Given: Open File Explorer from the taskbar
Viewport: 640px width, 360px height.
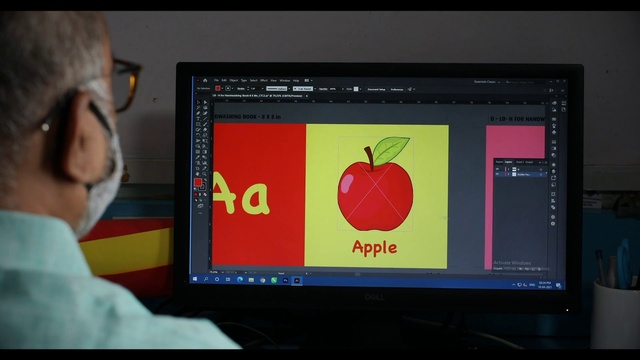Looking at the screenshot, I should 251,280.
